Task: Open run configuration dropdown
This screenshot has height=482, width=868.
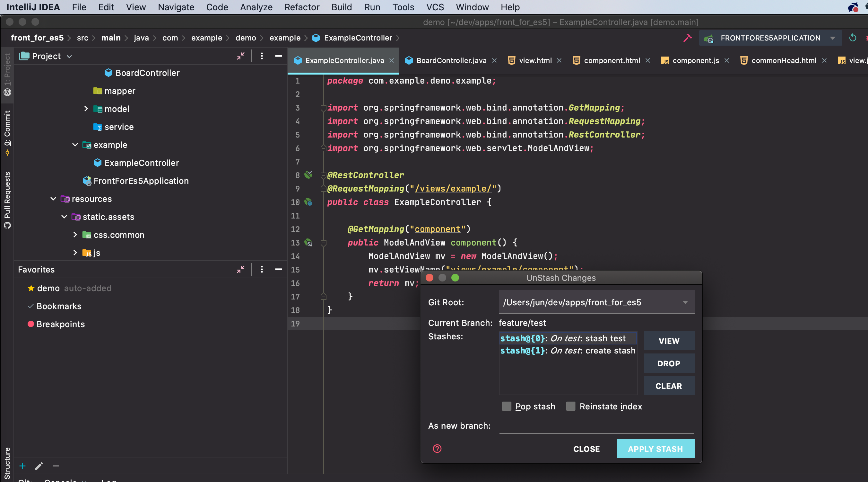Action: coord(833,38)
